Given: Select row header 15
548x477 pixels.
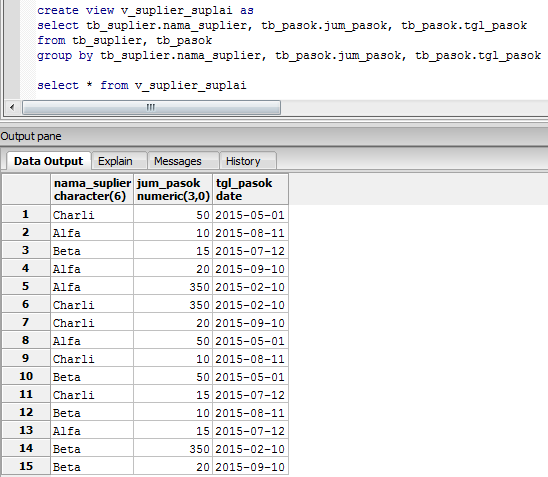Looking at the screenshot, I should [26, 466].
